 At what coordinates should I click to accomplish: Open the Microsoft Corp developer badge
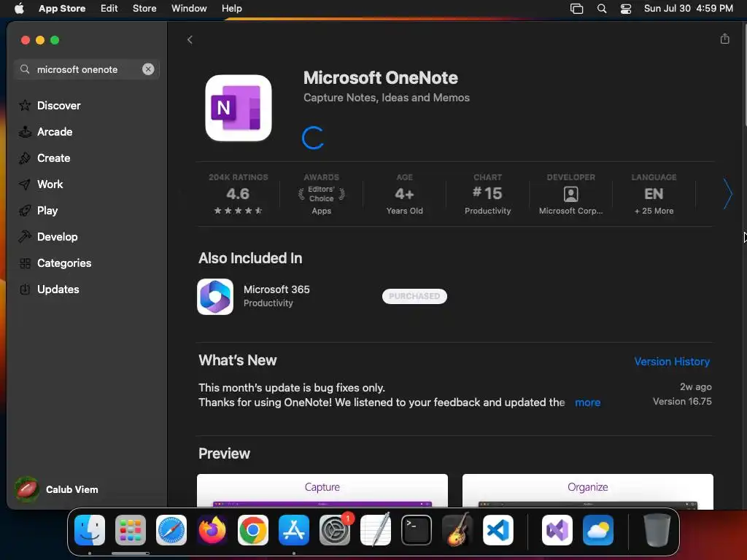570,194
